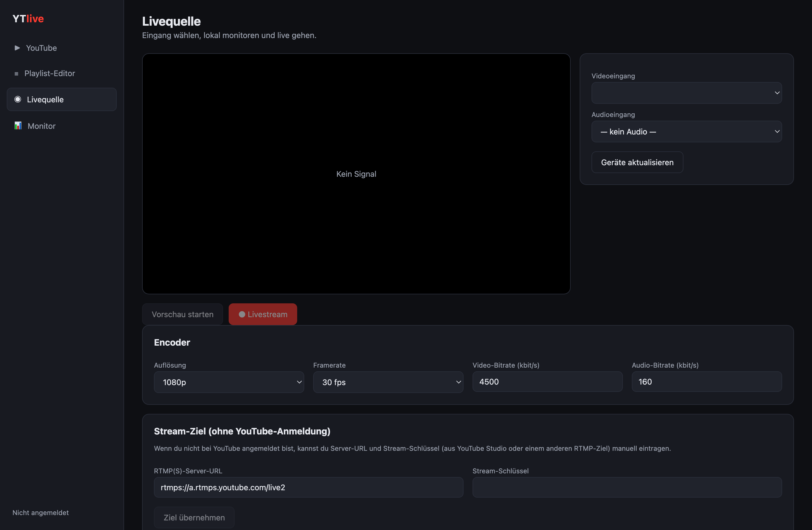Open the Videoeingang dropdown
This screenshot has width=812, height=530.
(x=687, y=93)
